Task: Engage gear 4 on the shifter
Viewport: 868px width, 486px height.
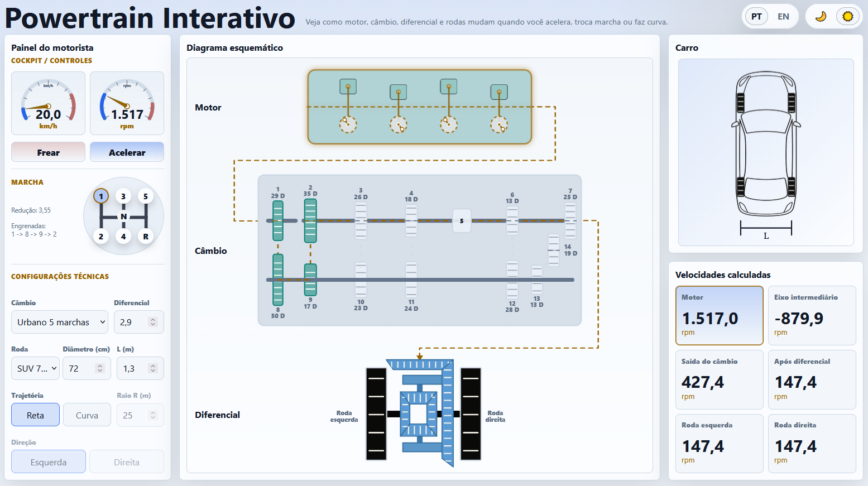Action: 123,237
